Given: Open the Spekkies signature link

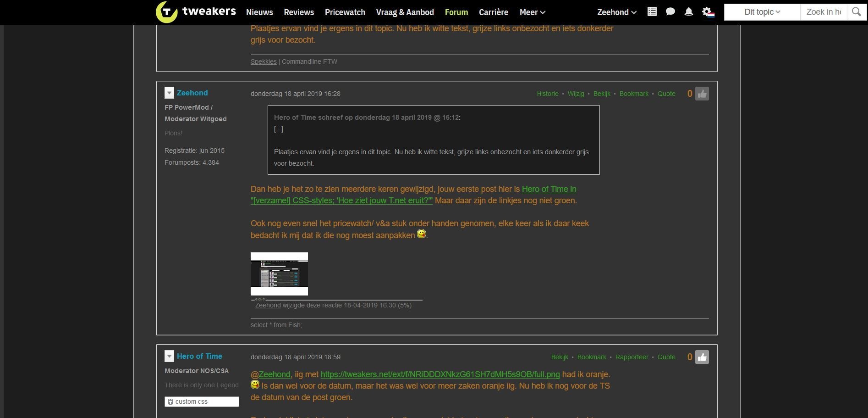Looking at the screenshot, I should (264, 61).
